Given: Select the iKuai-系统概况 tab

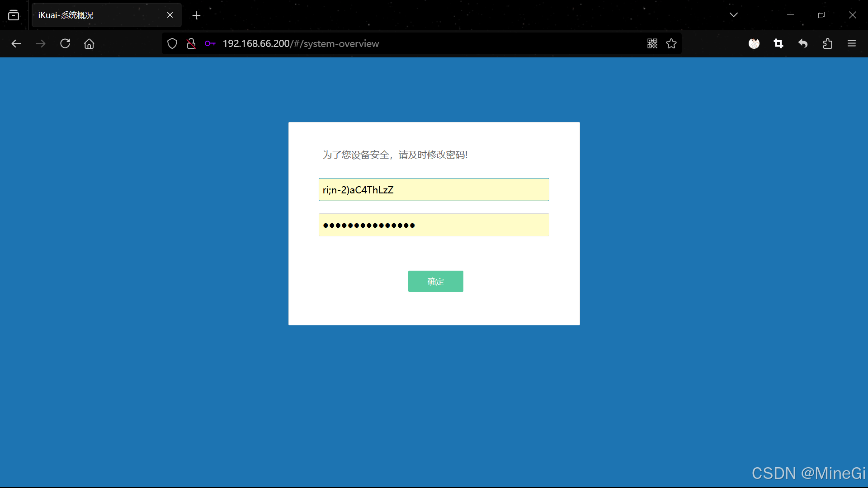Looking at the screenshot, I should (x=99, y=15).
